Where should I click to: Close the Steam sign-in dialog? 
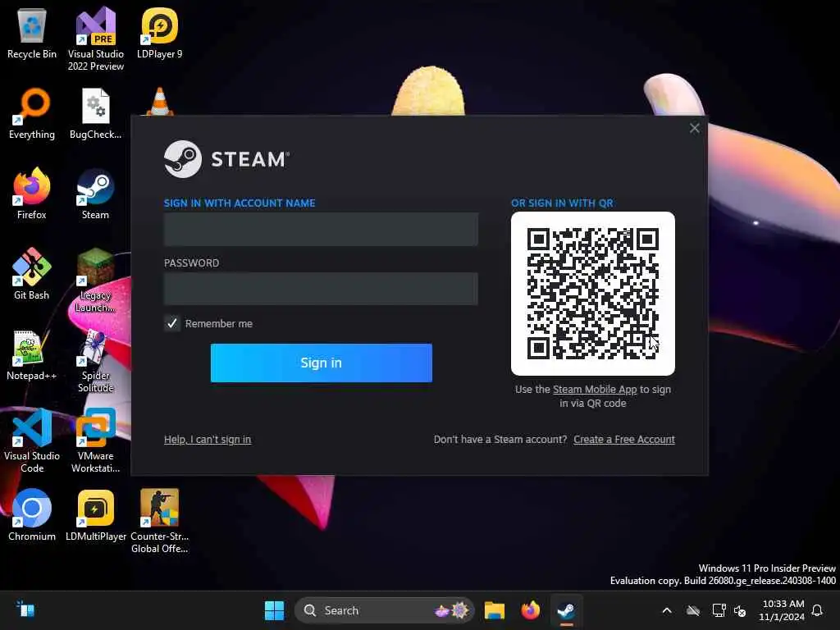pos(694,128)
